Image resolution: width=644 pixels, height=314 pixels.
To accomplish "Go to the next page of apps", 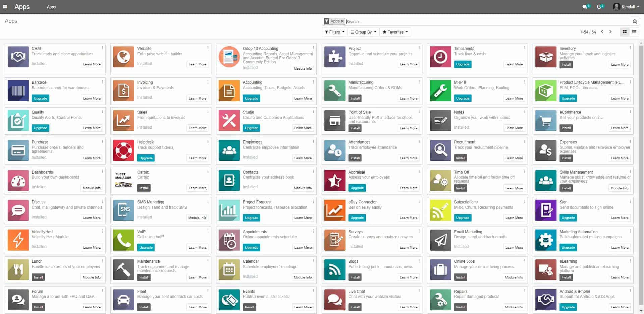I will pyautogui.click(x=610, y=32).
